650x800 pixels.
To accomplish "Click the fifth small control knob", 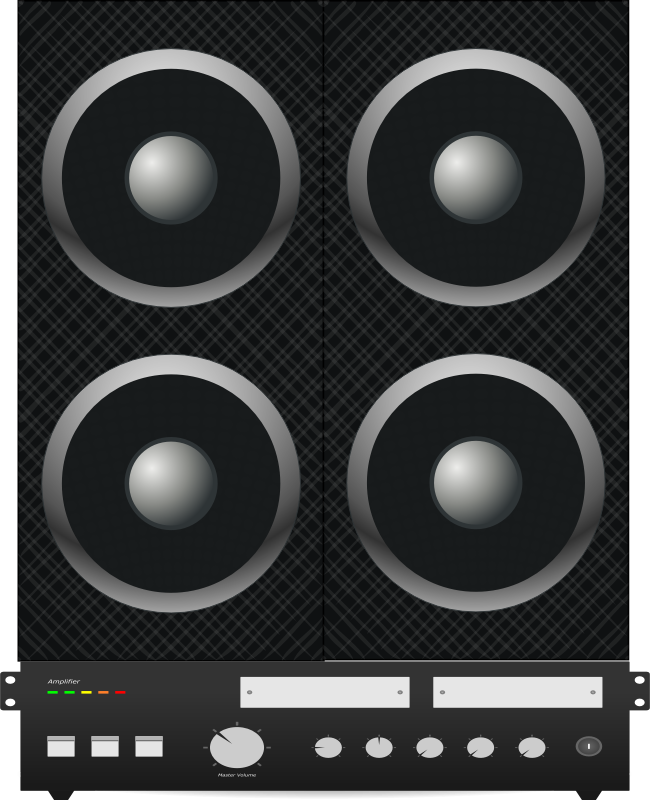I will click(x=532, y=747).
